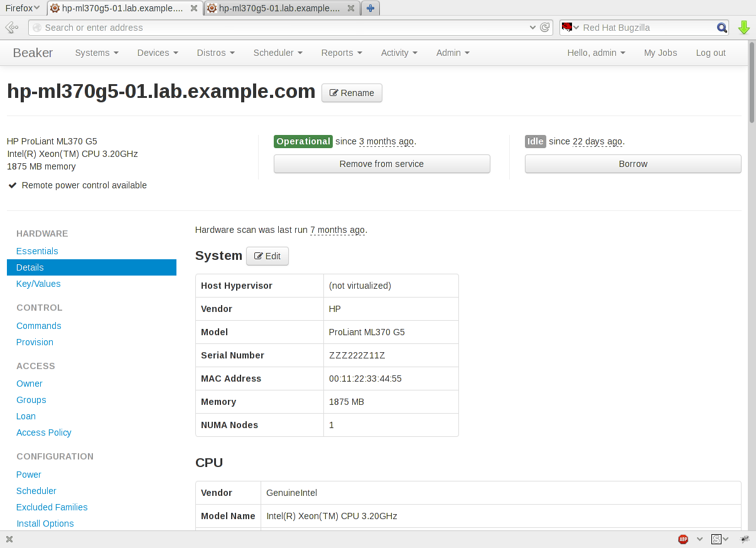Click Remove from service button
The width and height of the screenshot is (756, 548).
[382, 164]
